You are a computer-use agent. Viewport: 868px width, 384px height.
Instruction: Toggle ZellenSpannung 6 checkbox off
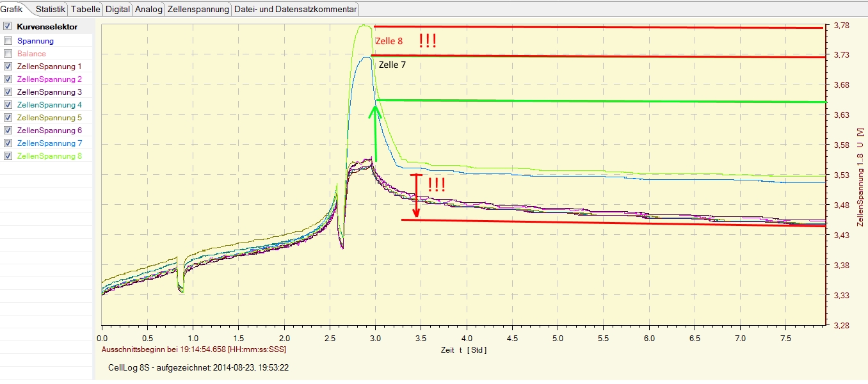[8, 131]
